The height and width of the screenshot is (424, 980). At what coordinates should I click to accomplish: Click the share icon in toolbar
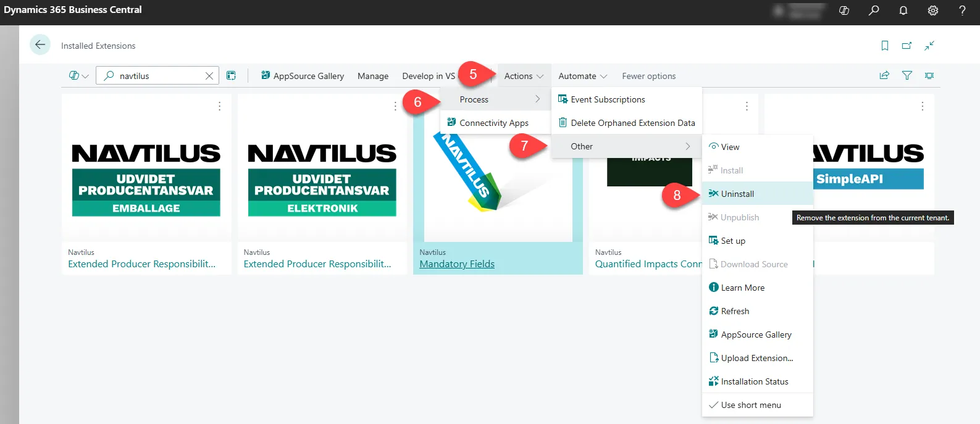click(x=884, y=76)
